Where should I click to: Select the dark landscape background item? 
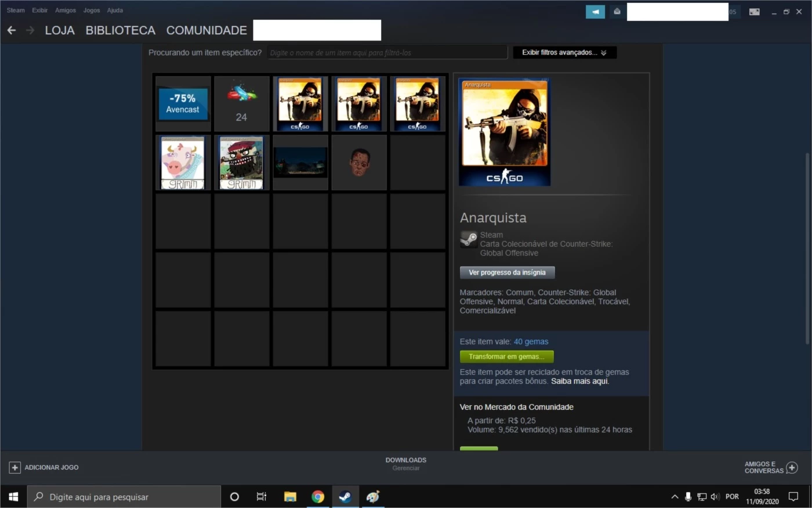[x=300, y=163]
